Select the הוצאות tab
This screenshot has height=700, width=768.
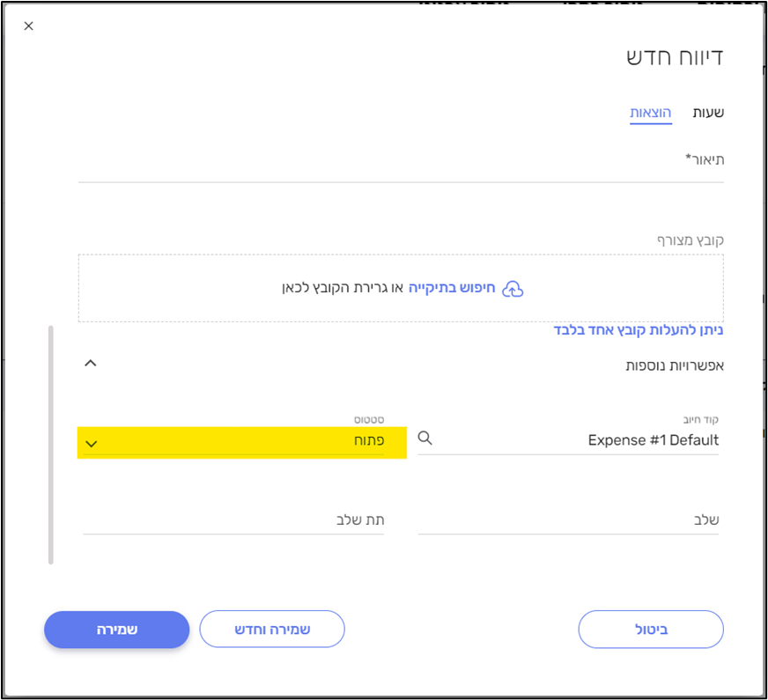click(651, 113)
